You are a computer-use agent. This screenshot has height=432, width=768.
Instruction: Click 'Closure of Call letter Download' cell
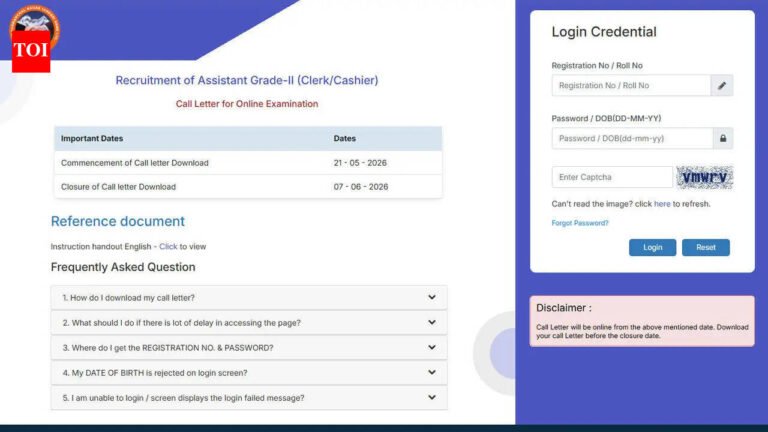[118, 187]
